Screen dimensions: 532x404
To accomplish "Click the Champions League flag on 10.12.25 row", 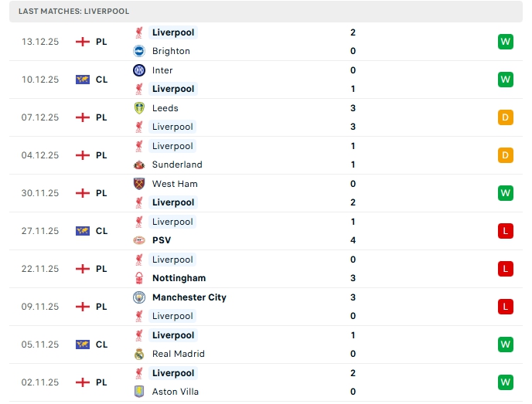I will click(83, 80).
